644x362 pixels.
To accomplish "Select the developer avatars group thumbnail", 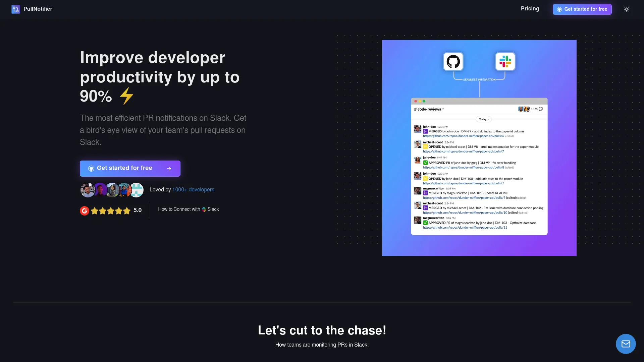I will point(112,190).
